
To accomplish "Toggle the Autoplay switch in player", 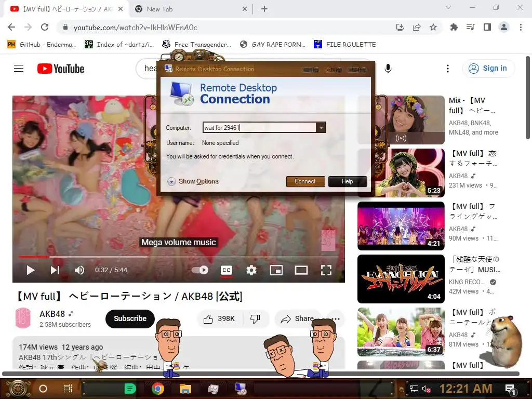I will [200, 270].
